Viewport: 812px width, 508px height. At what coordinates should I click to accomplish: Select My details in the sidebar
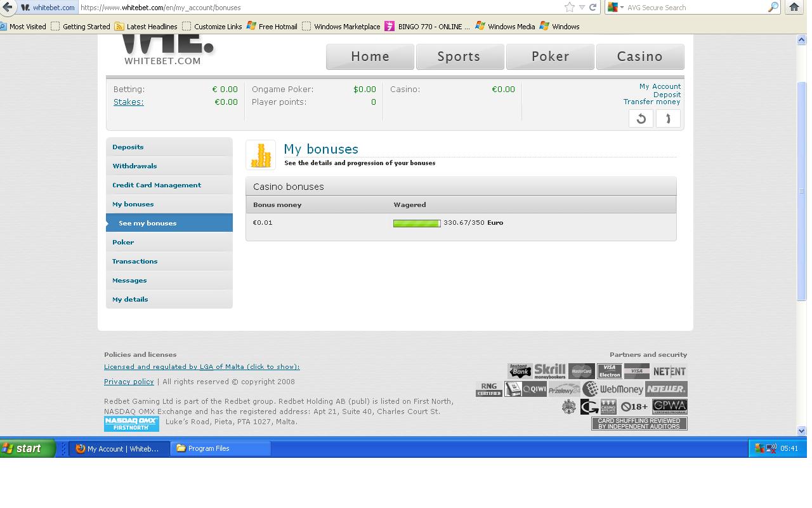coord(169,299)
